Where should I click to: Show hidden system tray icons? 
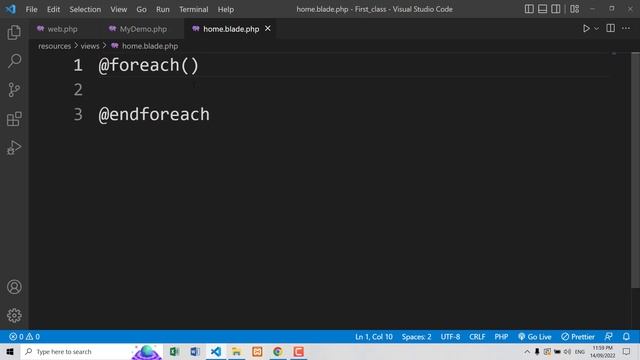point(527,351)
